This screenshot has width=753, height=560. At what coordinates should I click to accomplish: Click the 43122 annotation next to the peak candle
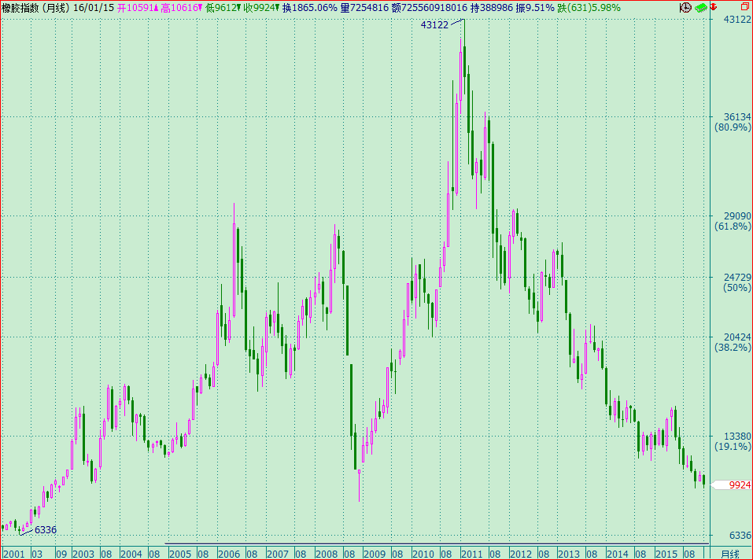tap(434, 25)
